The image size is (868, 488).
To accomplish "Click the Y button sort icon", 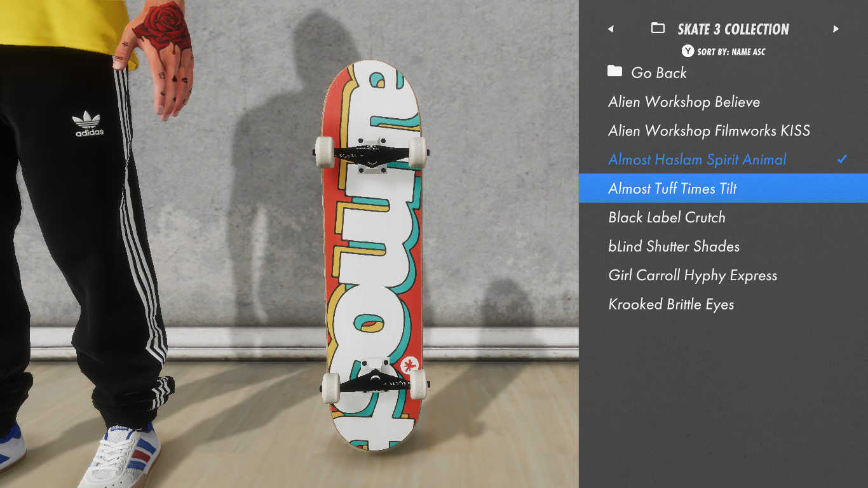I will [688, 51].
